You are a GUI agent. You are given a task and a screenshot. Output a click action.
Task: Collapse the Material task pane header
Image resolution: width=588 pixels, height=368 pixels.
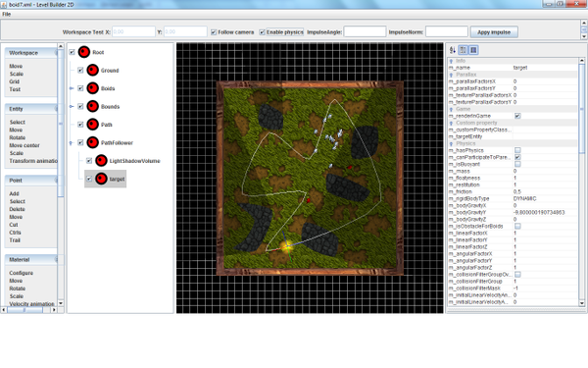coord(31,259)
